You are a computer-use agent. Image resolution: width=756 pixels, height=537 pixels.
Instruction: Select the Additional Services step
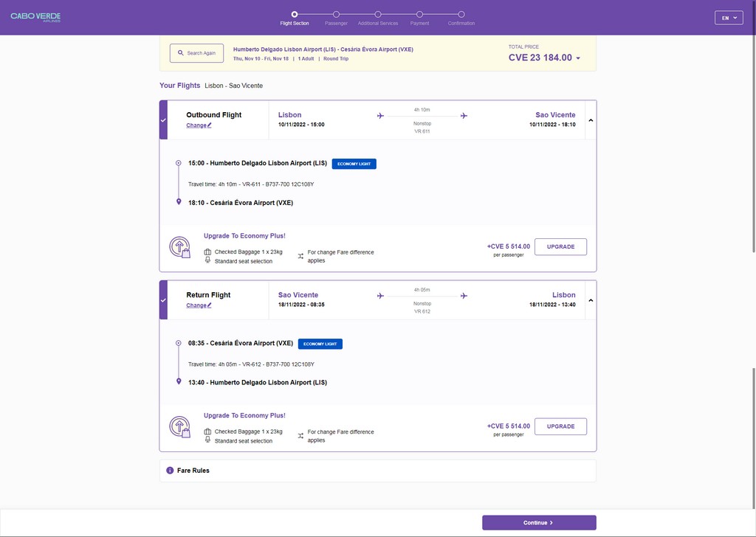click(x=378, y=18)
